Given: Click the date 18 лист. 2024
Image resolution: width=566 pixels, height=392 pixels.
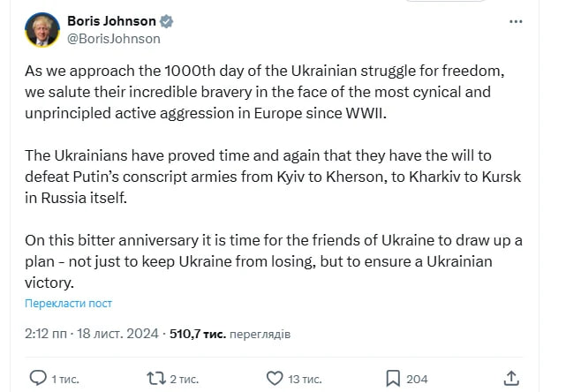Looking at the screenshot, I should 117,334.
